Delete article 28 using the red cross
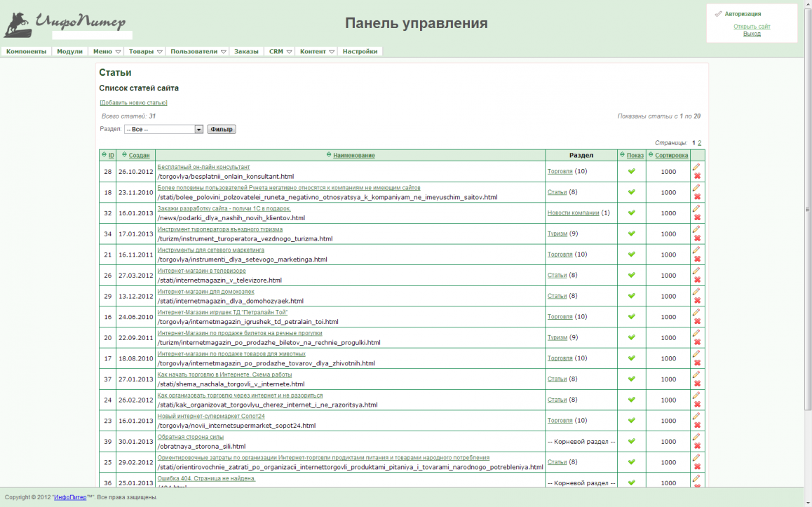 click(x=697, y=176)
